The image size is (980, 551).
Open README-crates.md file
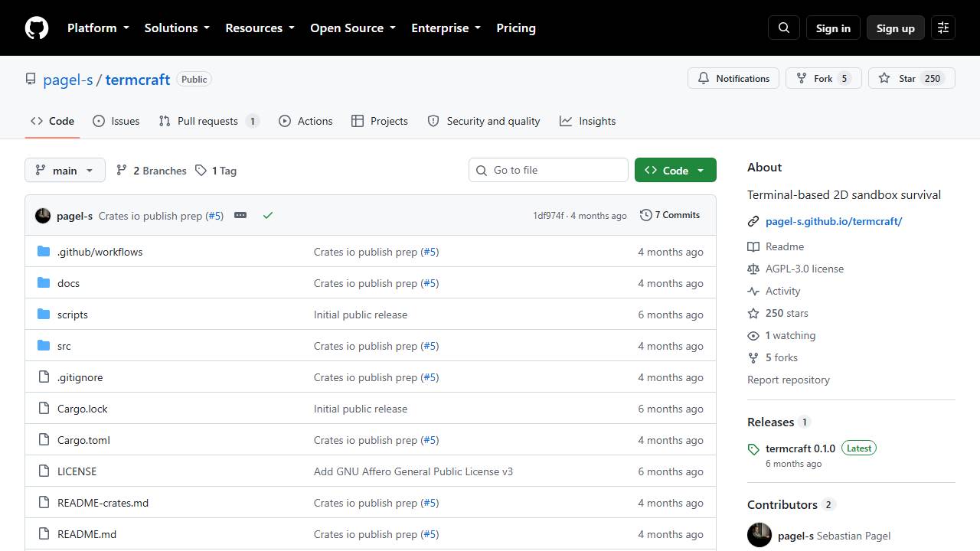point(103,503)
